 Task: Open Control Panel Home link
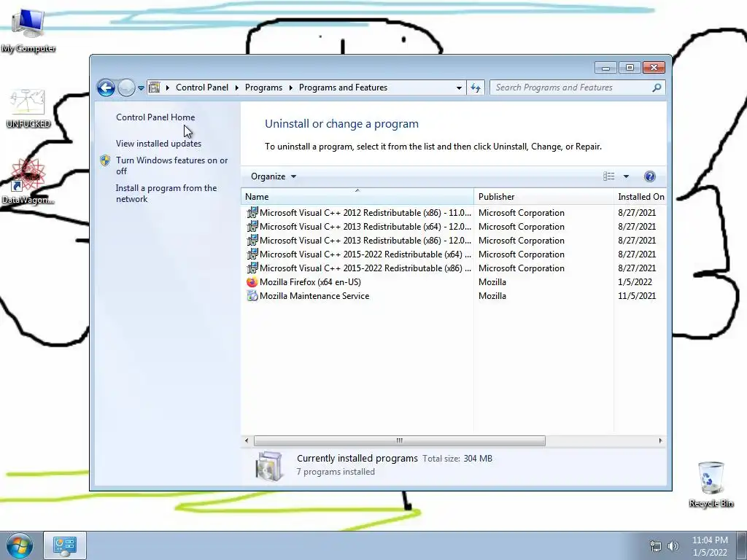(x=155, y=117)
